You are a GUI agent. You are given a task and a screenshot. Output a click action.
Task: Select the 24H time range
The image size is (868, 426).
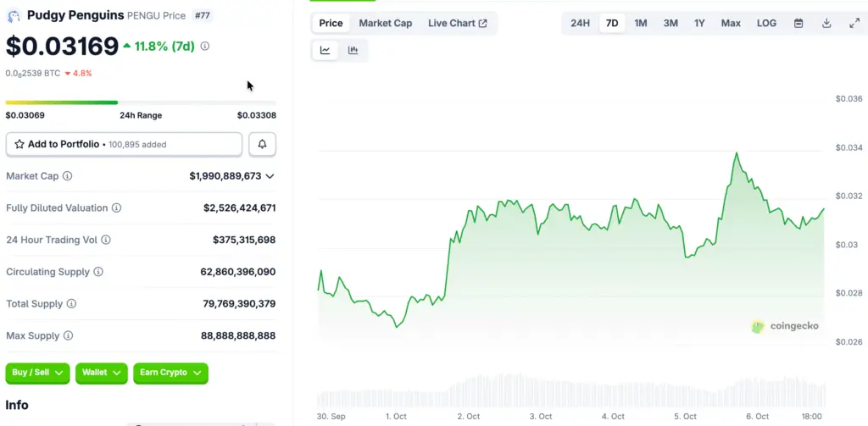click(x=580, y=24)
